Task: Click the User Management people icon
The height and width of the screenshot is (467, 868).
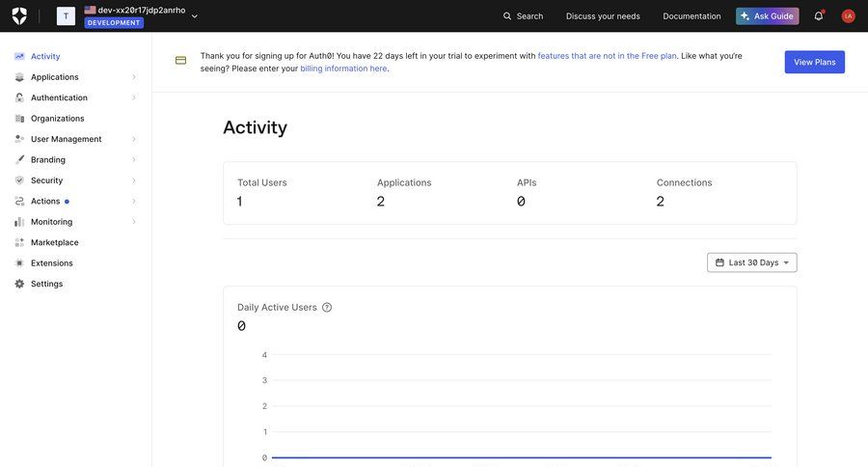Action: click(19, 139)
